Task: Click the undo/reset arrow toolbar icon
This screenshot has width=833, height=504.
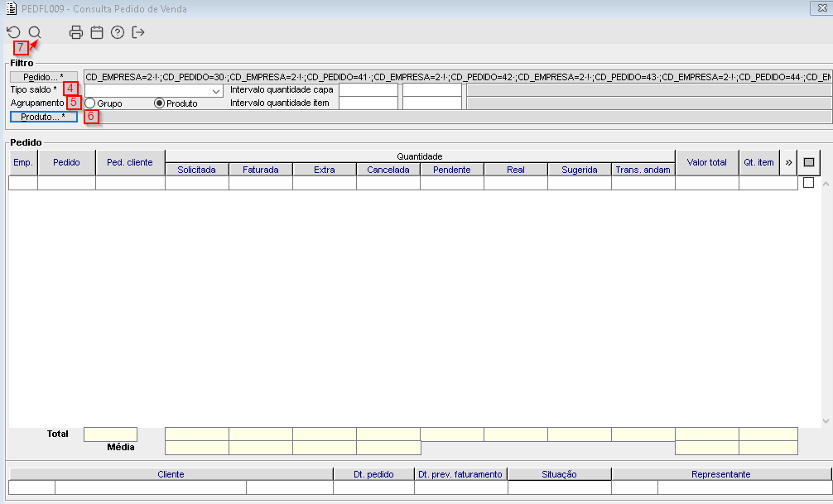Action: 14,32
